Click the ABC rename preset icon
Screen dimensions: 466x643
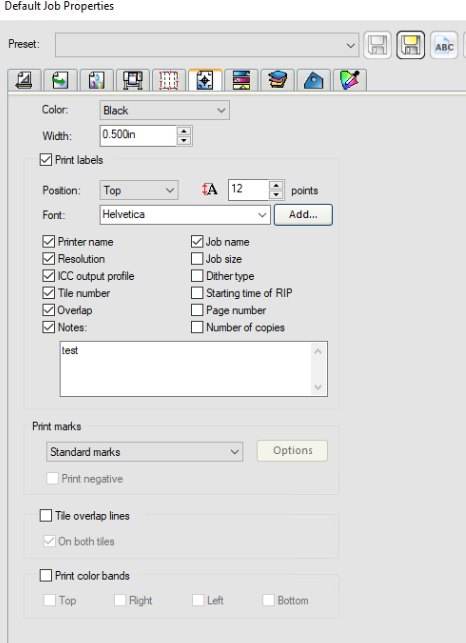[x=444, y=45]
